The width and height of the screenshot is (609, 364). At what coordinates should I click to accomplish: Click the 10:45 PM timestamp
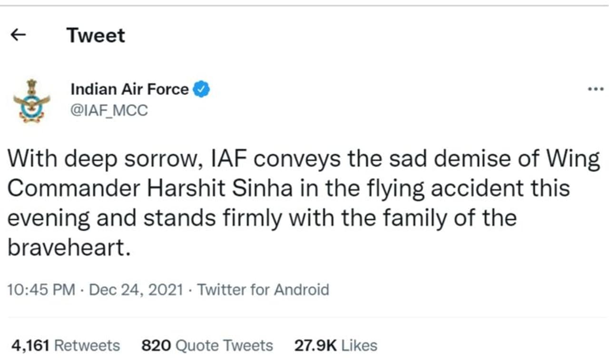41,289
